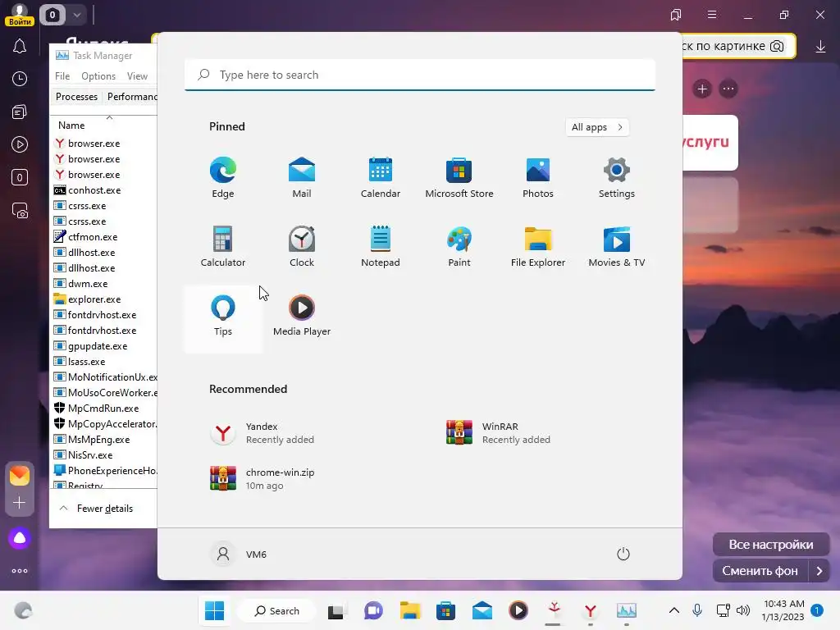Select explorer.exe process row
Screen dimensions: 840x630
(104, 299)
